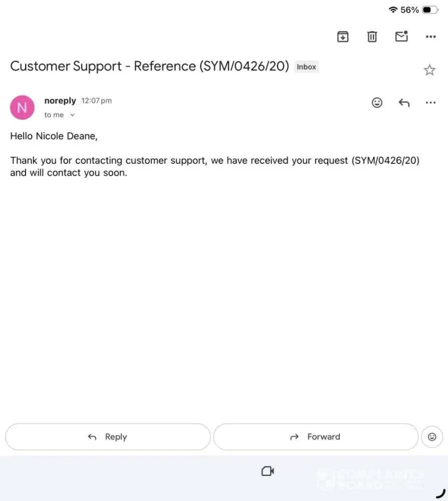
Task: Open the Meet video camera icon
Action: [268, 471]
